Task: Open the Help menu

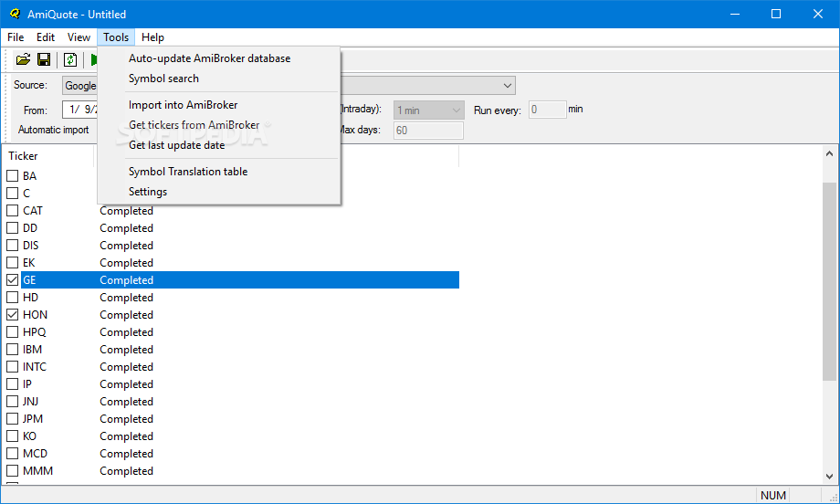Action: pyautogui.click(x=152, y=37)
